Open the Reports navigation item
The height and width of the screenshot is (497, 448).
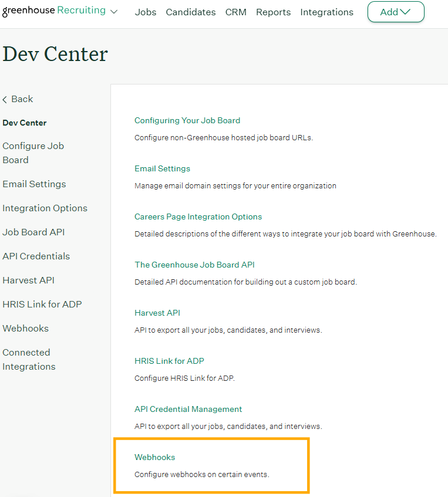point(274,12)
